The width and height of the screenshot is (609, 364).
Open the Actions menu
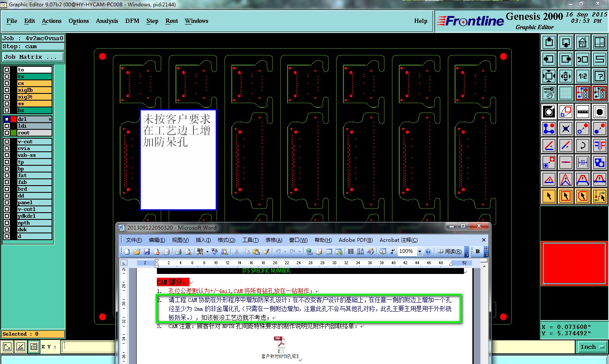click(52, 21)
